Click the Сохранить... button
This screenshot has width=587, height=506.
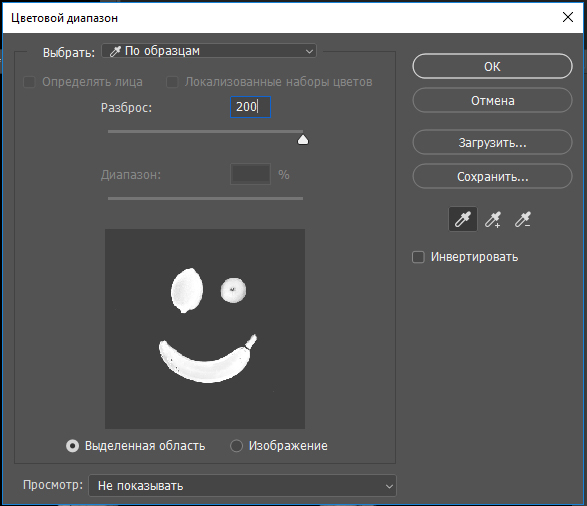(492, 176)
